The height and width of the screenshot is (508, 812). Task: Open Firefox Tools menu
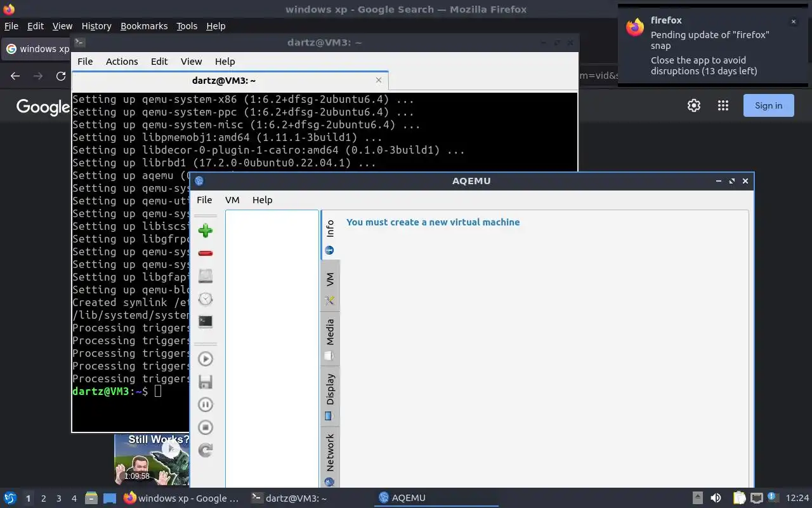click(x=187, y=26)
